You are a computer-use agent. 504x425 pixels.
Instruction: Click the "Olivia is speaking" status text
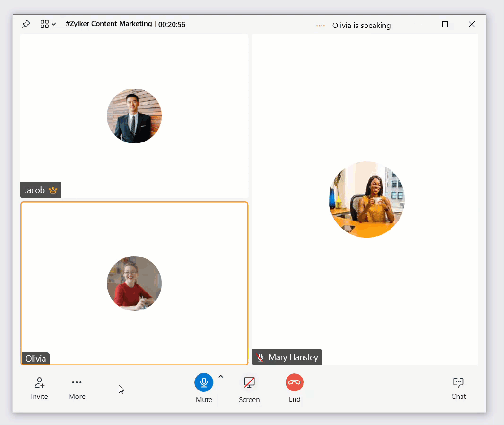(361, 26)
